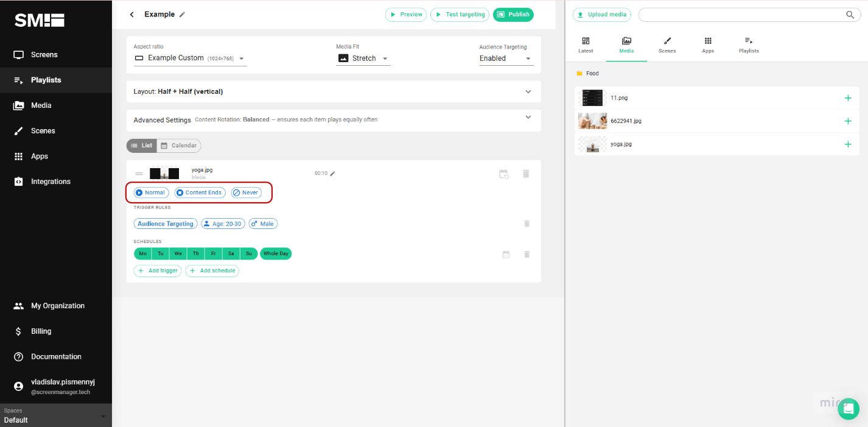
Task: Add 6622941.jpg to the playlist with plus
Action: 848,121
